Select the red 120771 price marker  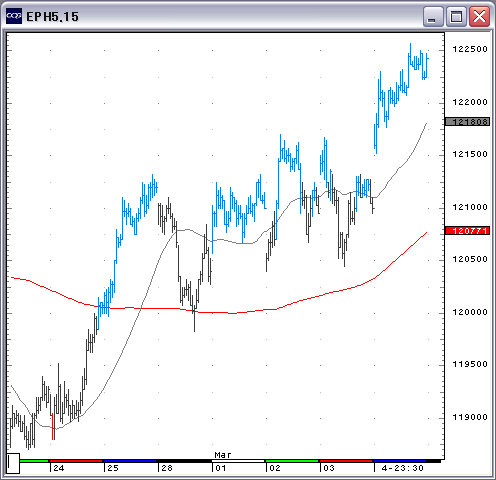pyautogui.click(x=467, y=231)
